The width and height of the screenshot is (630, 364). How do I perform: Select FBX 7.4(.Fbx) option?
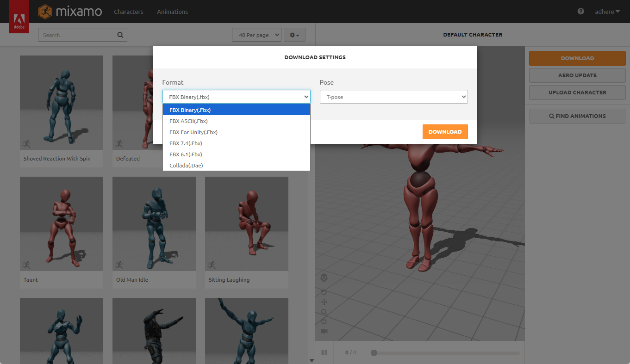(x=237, y=143)
